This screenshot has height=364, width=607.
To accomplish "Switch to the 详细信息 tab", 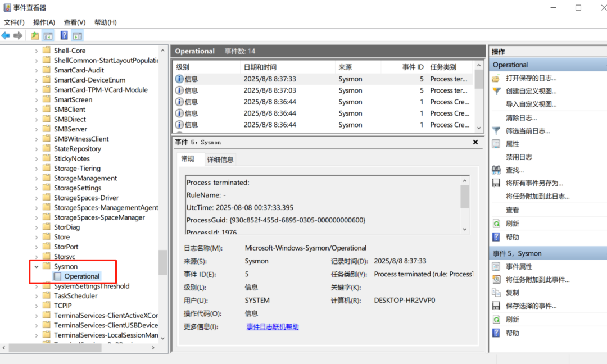I will pyautogui.click(x=220, y=160).
